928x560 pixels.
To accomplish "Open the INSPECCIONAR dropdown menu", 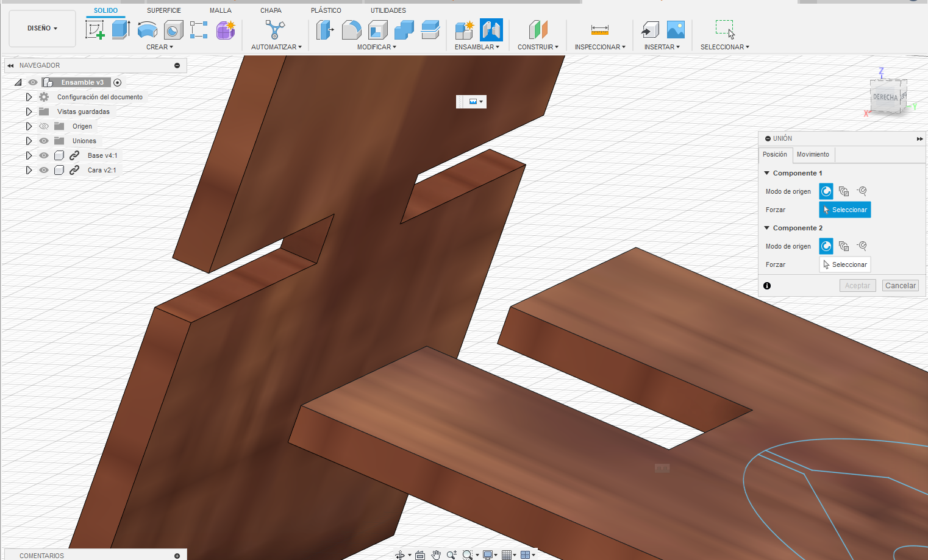I will pos(600,47).
